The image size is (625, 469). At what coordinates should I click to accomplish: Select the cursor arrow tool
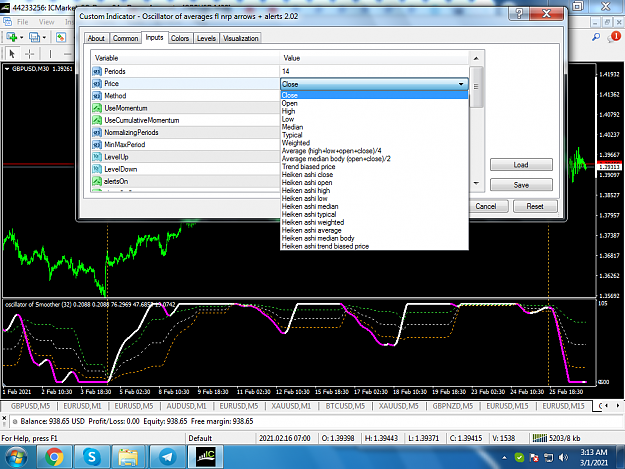[x=12, y=53]
